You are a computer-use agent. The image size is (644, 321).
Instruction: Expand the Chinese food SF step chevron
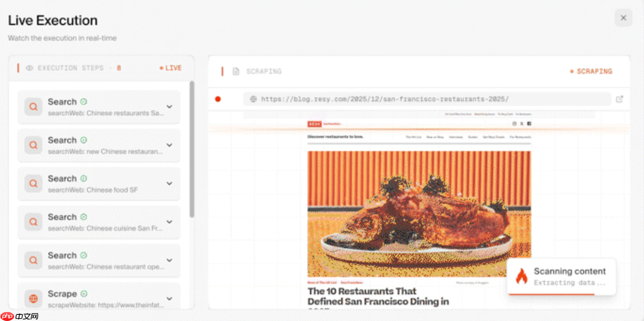[169, 184]
